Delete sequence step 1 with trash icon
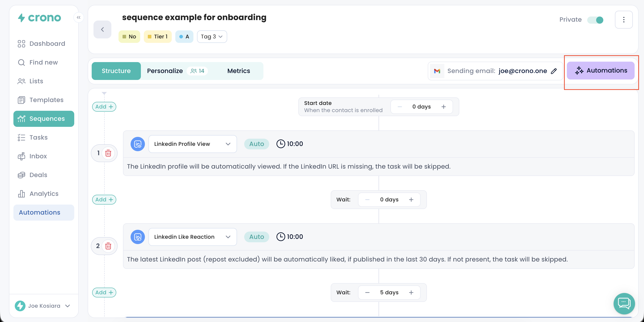Viewport: 644px width, 322px height. [x=108, y=153]
